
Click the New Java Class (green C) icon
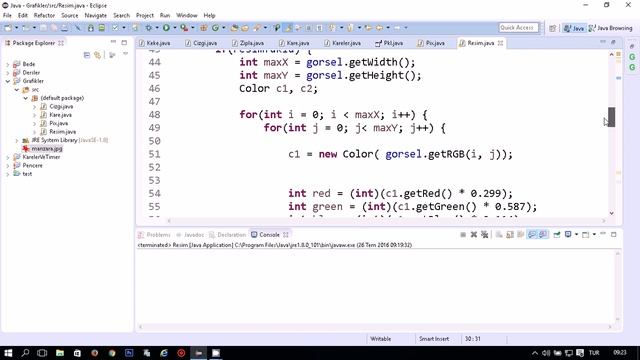pyautogui.click(x=215, y=28)
